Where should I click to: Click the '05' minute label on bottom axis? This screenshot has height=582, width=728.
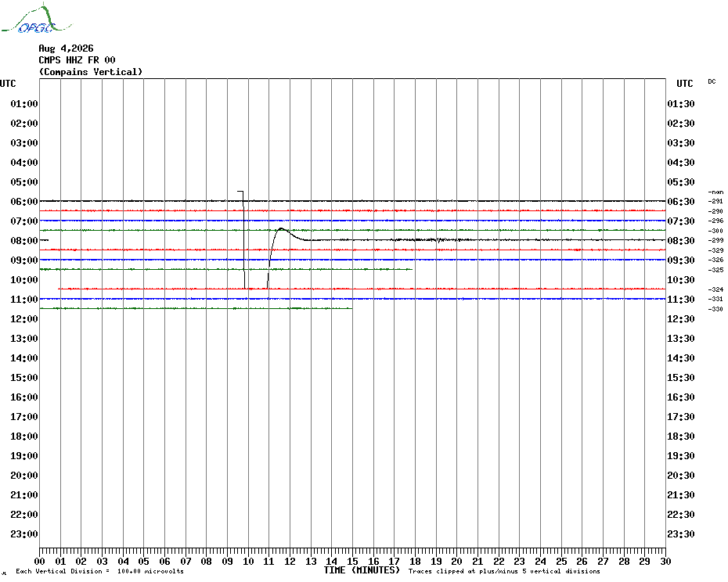(x=144, y=561)
